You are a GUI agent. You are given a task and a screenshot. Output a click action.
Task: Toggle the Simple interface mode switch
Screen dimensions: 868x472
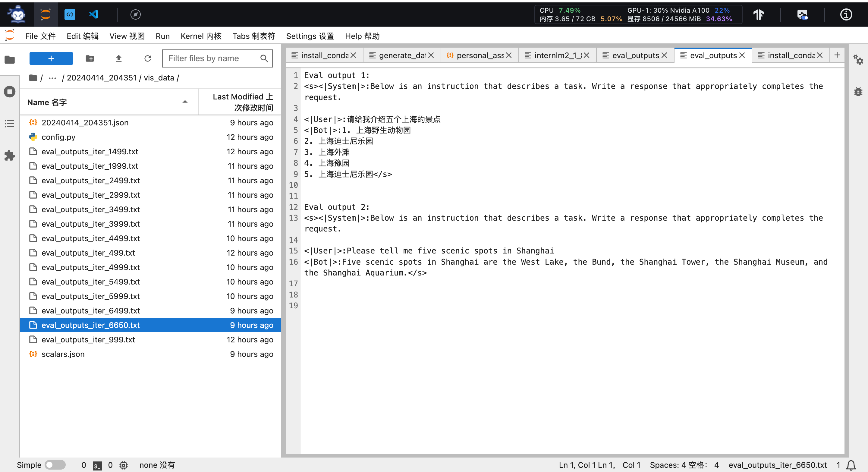pyautogui.click(x=55, y=465)
